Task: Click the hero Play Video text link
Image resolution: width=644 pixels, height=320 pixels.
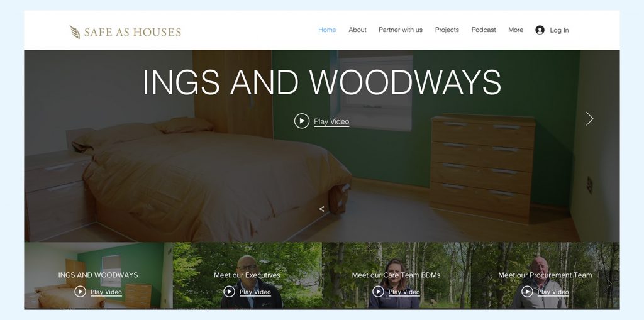Action: pyautogui.click(x=331, y=121)
